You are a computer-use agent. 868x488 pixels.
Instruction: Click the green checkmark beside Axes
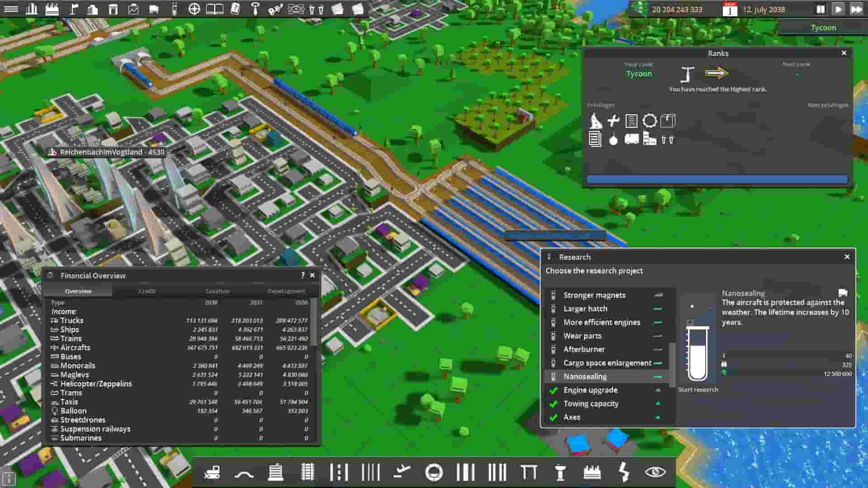point(554,417)
